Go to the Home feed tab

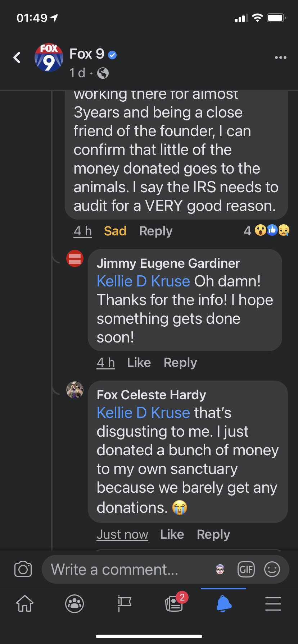(25, 603)
